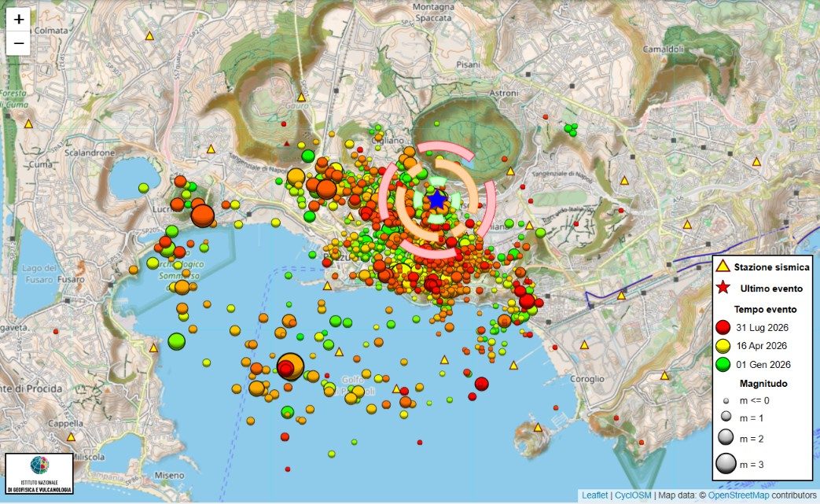Open the Leaflet attribution link

(x=594, y=495)
